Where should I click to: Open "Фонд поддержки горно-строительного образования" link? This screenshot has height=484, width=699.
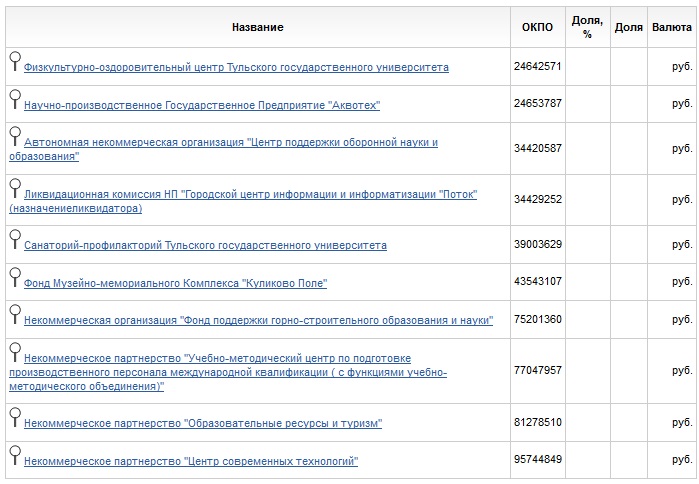[258, 321]
